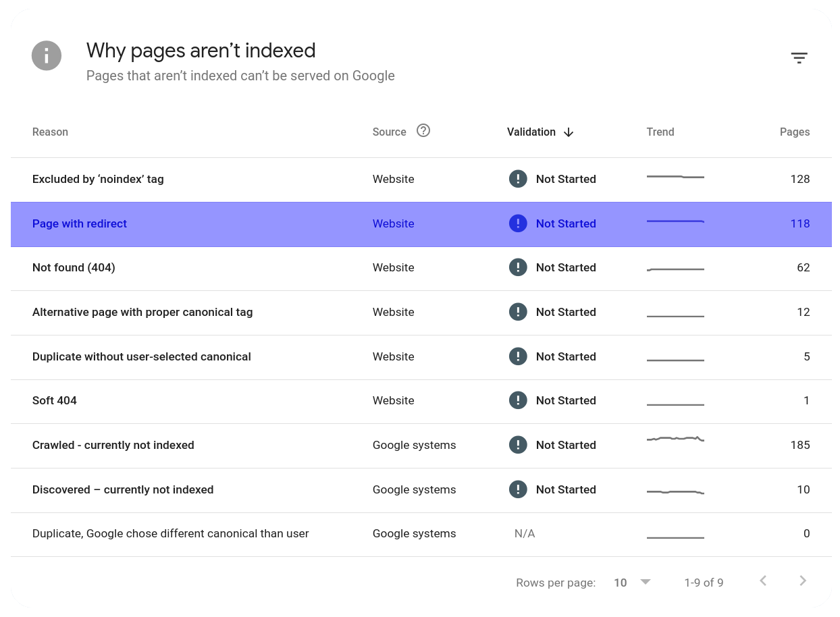Click alert icon in 'Not found (404)' row

[x=518, y=267]
